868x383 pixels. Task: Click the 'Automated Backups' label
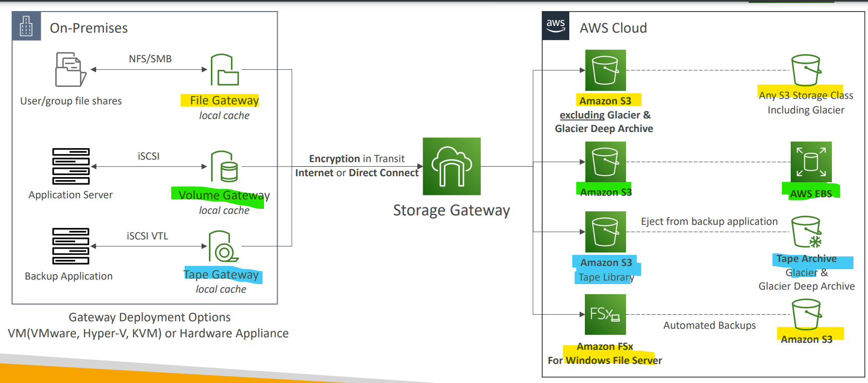(x=709, y=325)
